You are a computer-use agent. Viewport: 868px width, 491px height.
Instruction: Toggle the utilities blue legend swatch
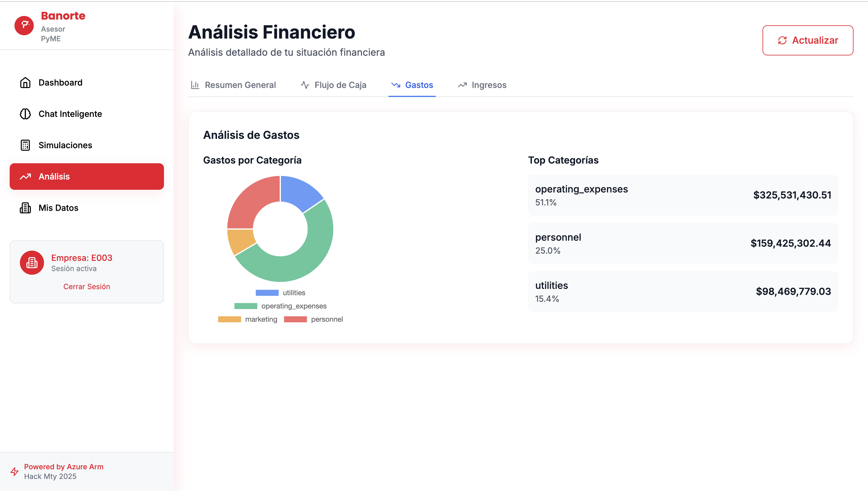pos(267,293)
